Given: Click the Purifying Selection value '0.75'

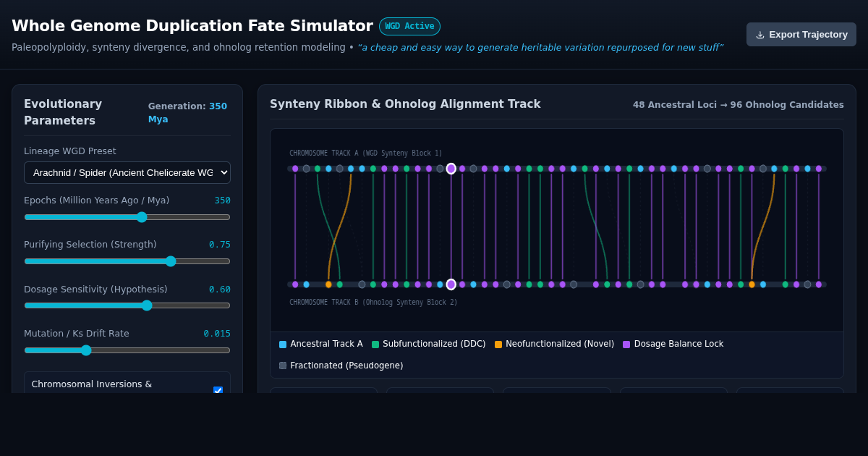Looking at the screenshot, I should (220, 245).
